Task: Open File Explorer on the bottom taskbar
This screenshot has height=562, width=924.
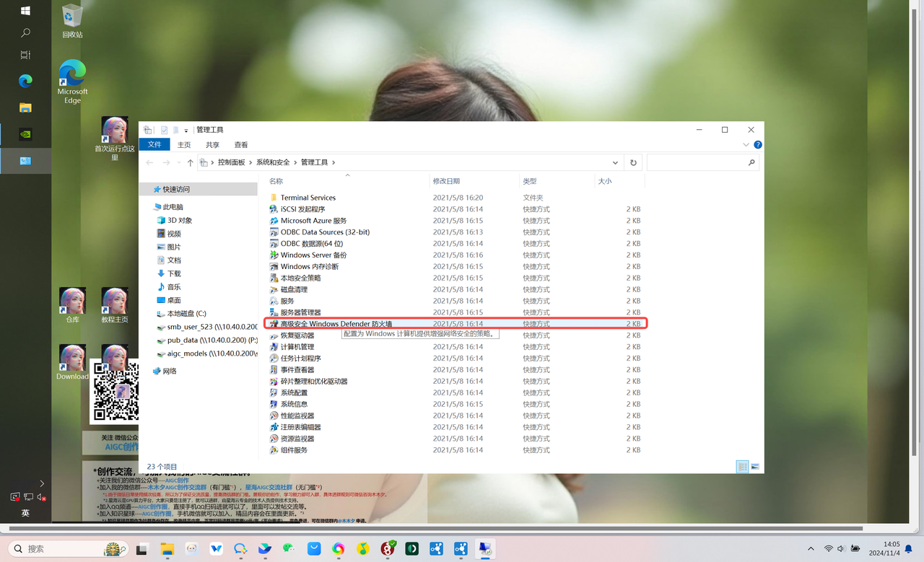Action: (x=167, y=549)
